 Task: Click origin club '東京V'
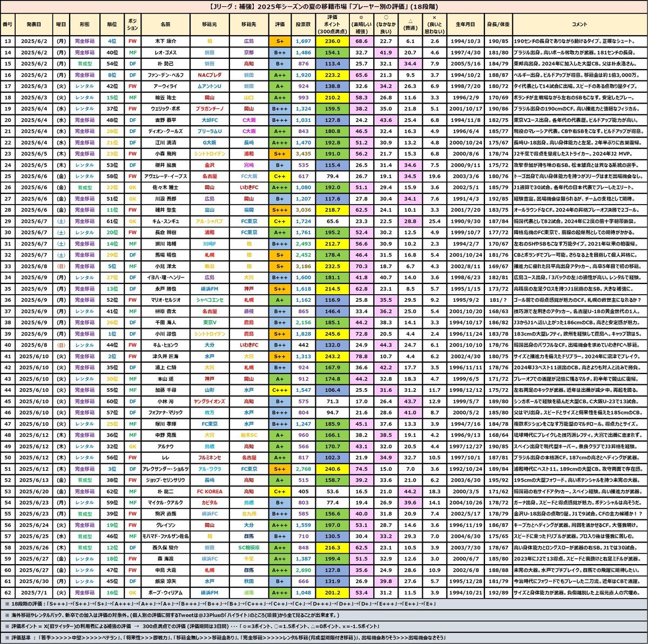210,323
